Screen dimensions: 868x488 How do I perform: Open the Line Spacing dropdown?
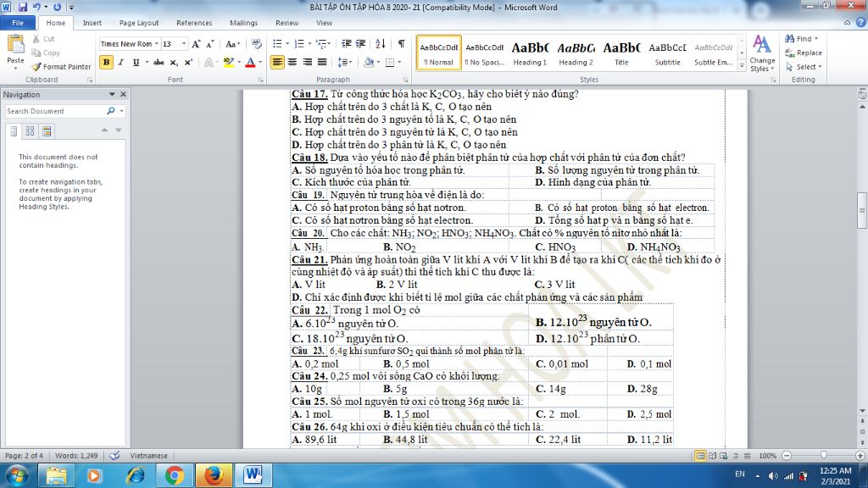tap(345, 63)
